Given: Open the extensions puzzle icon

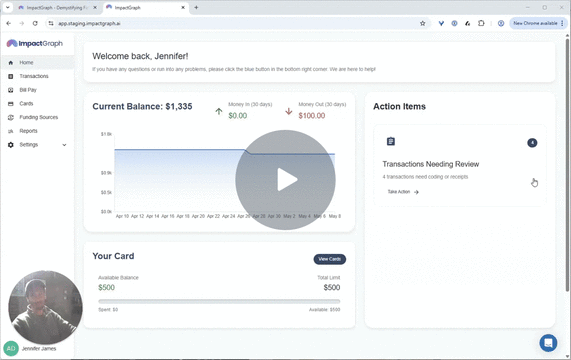Looking at the screenshot, I should point(481,23).
